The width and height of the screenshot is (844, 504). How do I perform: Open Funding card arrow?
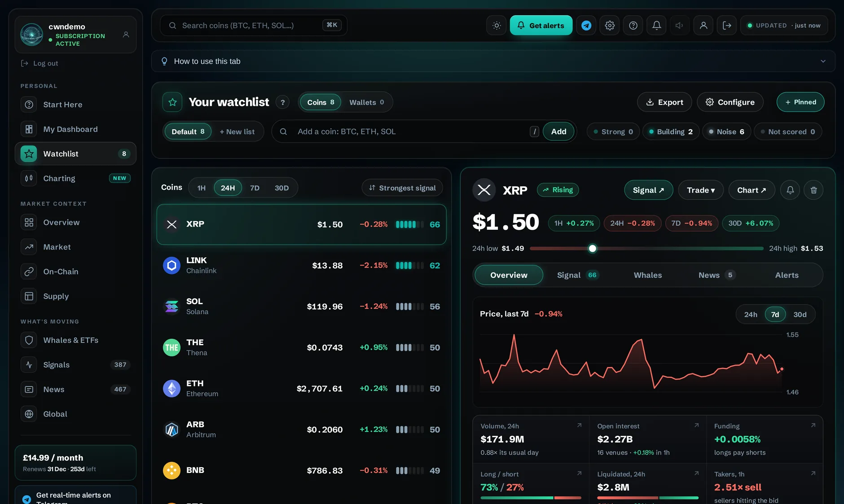[813, 425]
